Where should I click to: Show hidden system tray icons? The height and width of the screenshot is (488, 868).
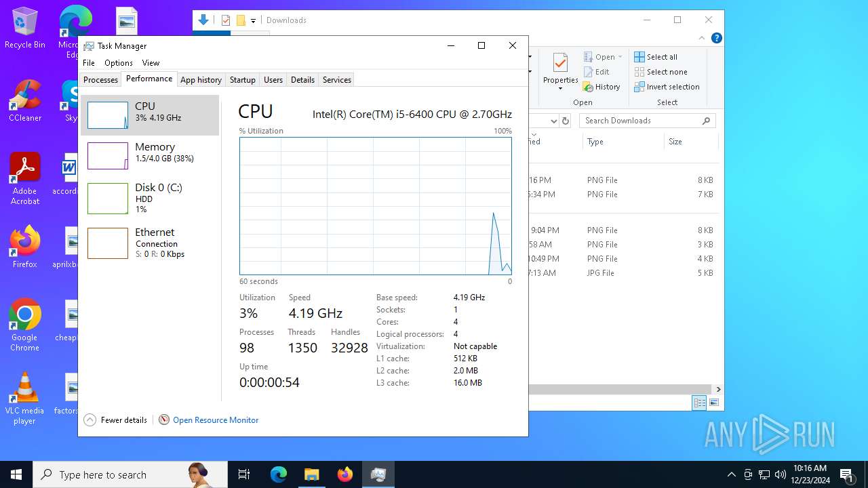tap(732, 474)
